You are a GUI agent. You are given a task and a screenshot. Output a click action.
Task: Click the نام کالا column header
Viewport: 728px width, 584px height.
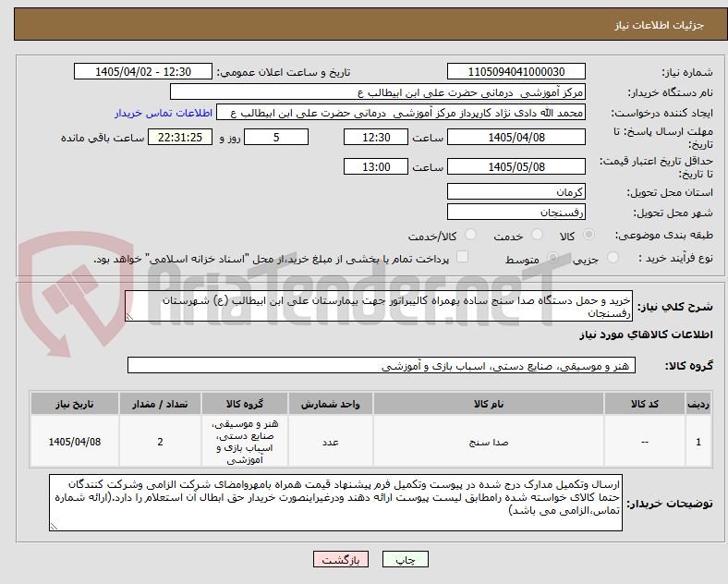tap(489, 404)
